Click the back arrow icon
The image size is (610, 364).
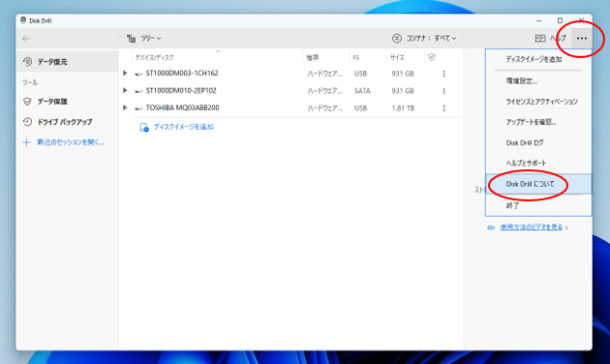point(26,39)
